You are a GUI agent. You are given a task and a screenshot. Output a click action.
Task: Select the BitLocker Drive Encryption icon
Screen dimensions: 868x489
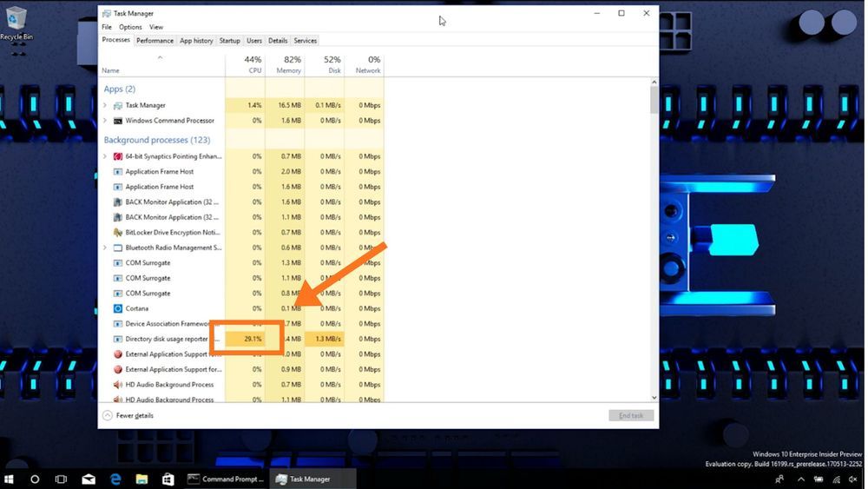(118, 233)
